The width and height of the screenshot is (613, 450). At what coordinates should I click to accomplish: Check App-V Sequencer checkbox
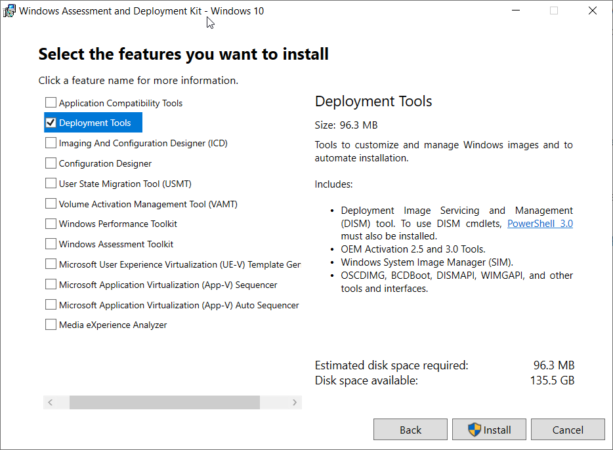pos(50,284)
